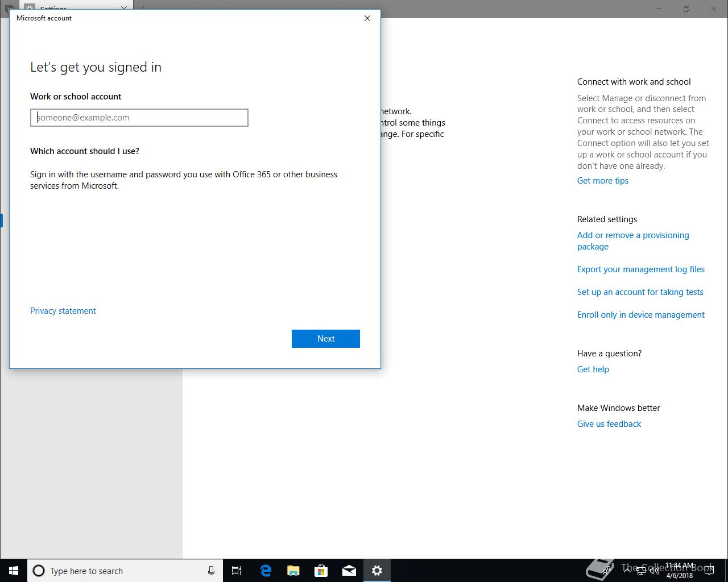Click the Give us feedback link
Image resolution: width=728 pixels, height=582 pixels.
(x=609, y=424)
